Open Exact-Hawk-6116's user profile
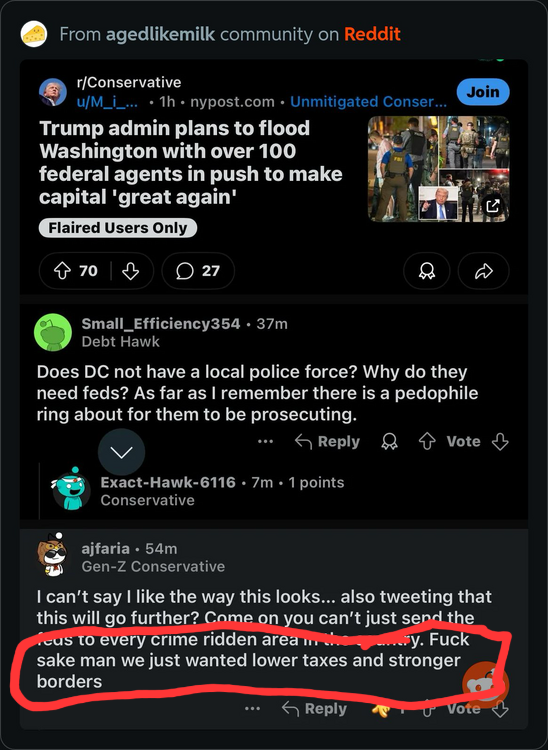548x750 pixels. tap(168, 482)
